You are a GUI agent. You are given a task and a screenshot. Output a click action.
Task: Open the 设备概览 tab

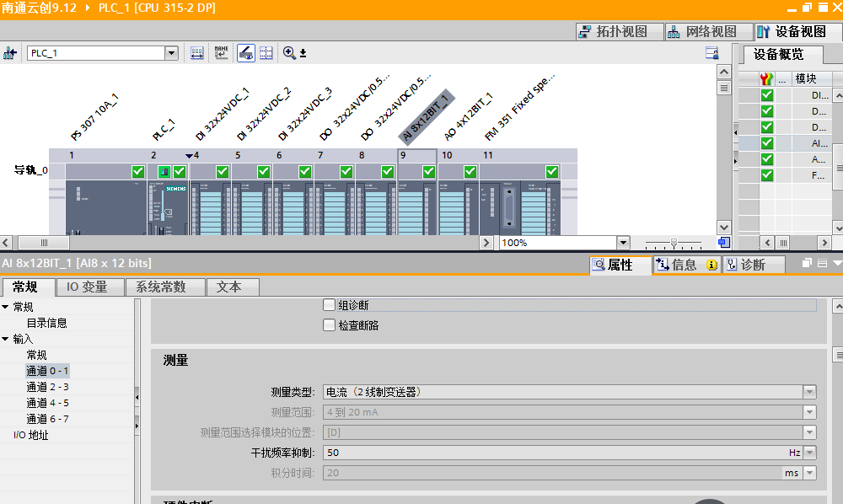(783, 54)
